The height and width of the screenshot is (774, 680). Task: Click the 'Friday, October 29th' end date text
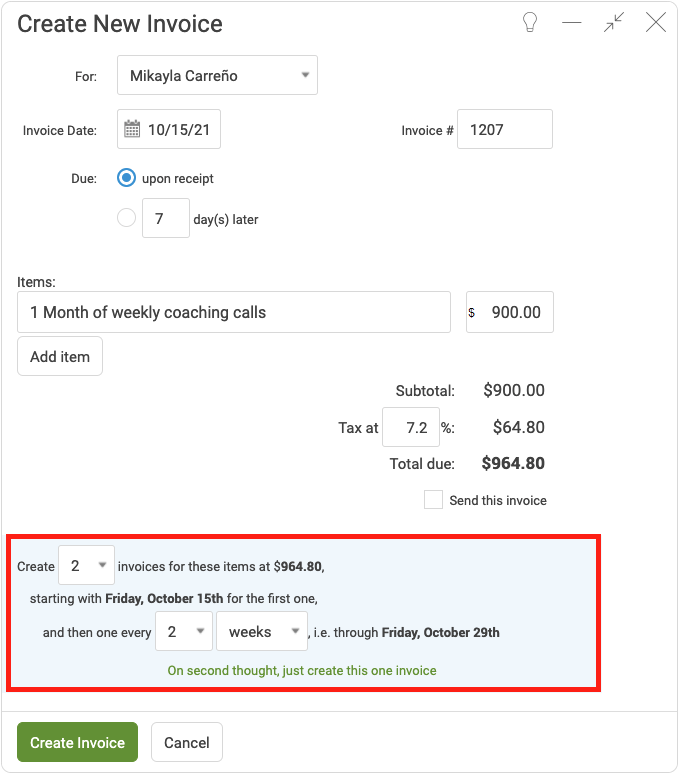(441, 632)
